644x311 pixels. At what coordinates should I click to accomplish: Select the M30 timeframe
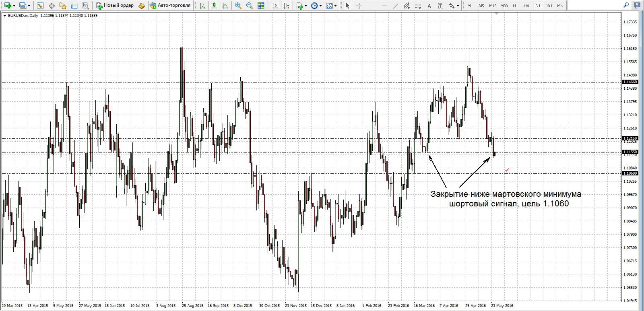point(504,6)
